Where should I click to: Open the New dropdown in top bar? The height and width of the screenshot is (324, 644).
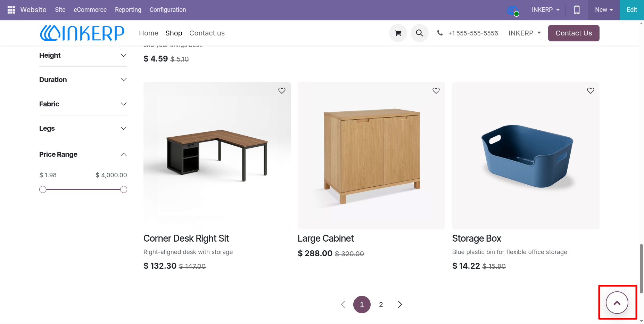click(x=604, y=10)
